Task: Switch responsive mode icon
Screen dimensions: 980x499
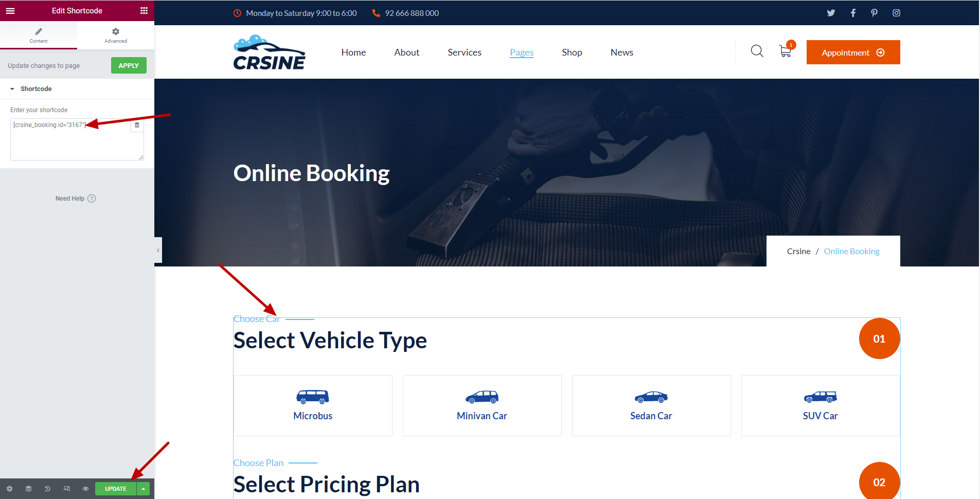Action: (66, 489)
